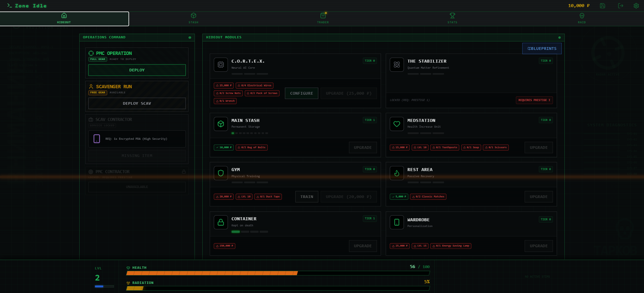644x293 pixels.
Task: Upgrade the Rest Area module
Action: (539, 197)
